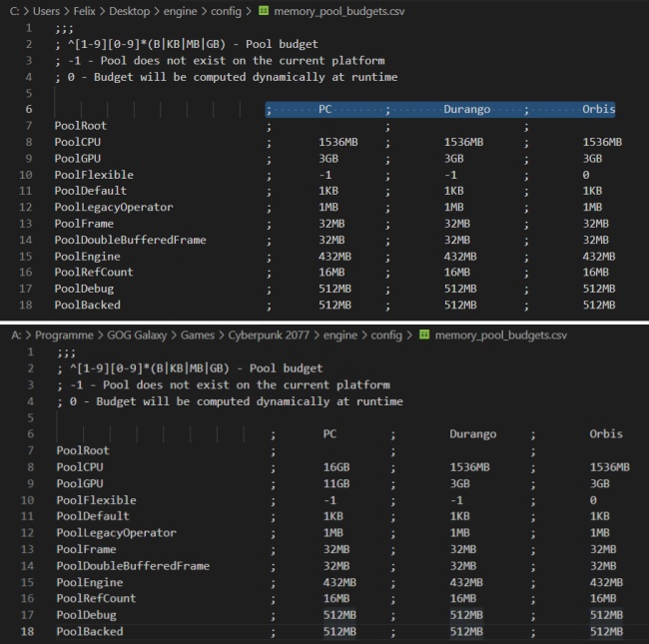Click the highlighted 'Durango' header in top editor
649x644 pixels.
[x=467, y=109]
